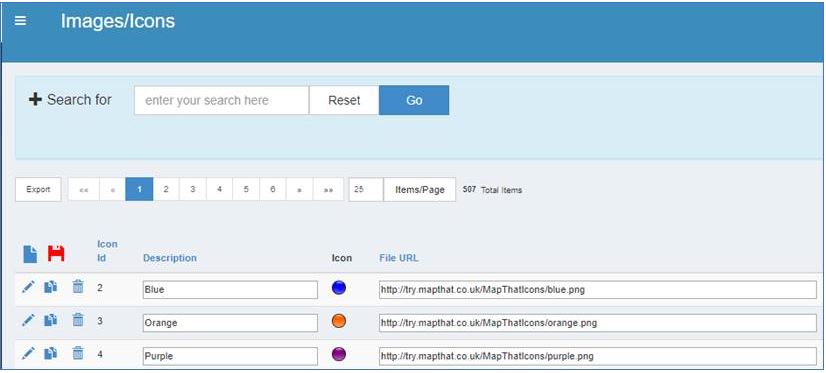
Task: Copy the Purple row with duplicate icon
Action: coord(51,353)
